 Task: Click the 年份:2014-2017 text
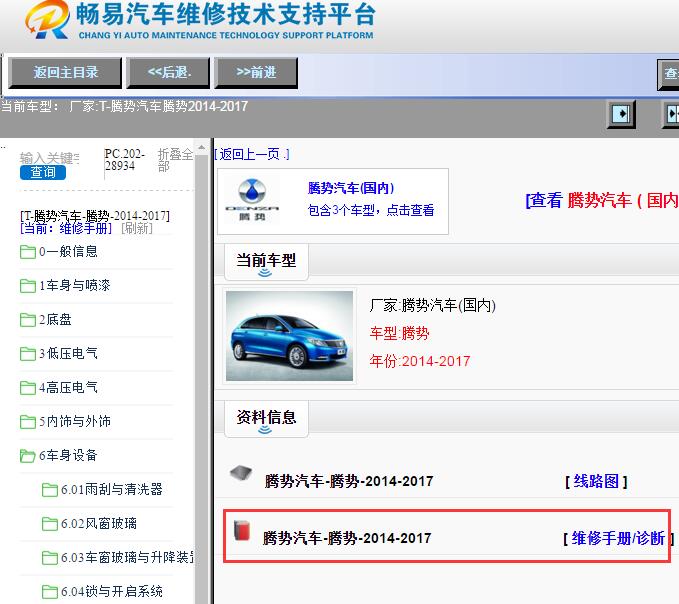pos(420,361)
